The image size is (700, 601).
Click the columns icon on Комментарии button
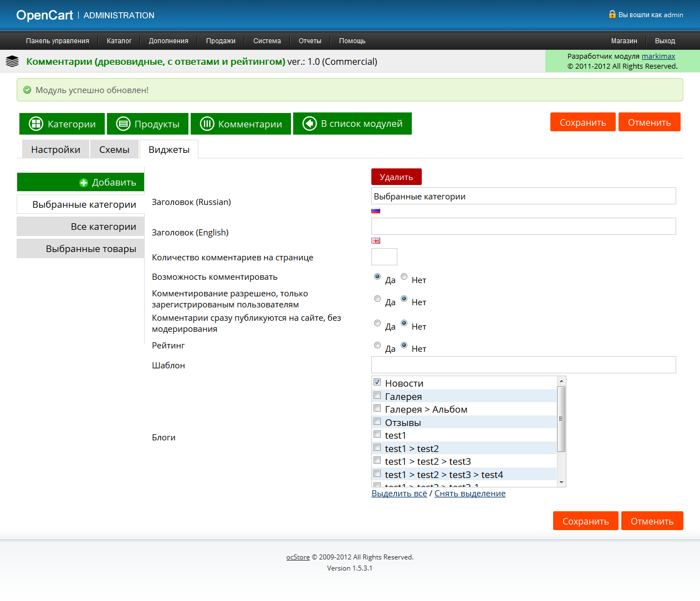tap(207, 124)
